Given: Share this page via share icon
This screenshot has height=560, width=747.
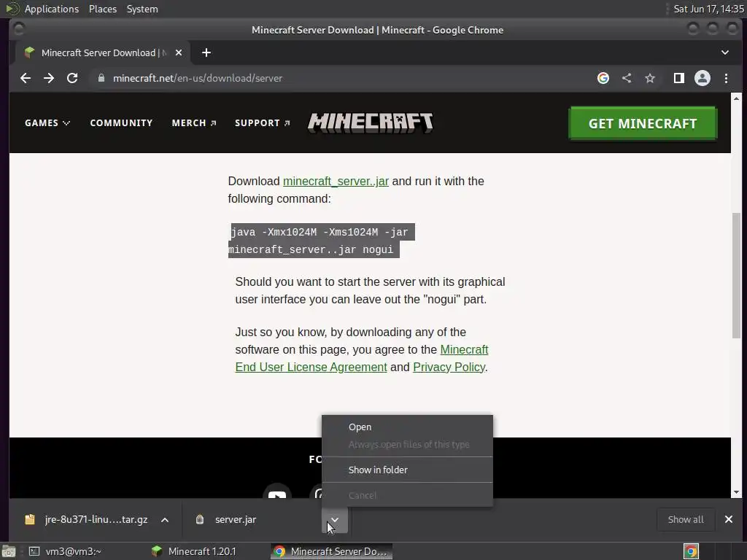Looking at the screenshot, I should pyautogui.click(x=627, y=78).
